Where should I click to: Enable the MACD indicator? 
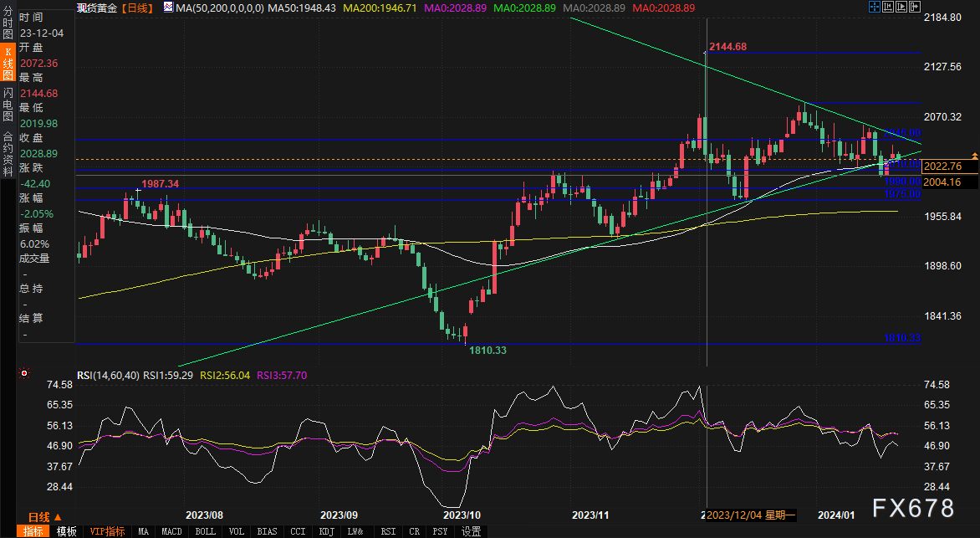pyautogui.click(x=171, y=531)
